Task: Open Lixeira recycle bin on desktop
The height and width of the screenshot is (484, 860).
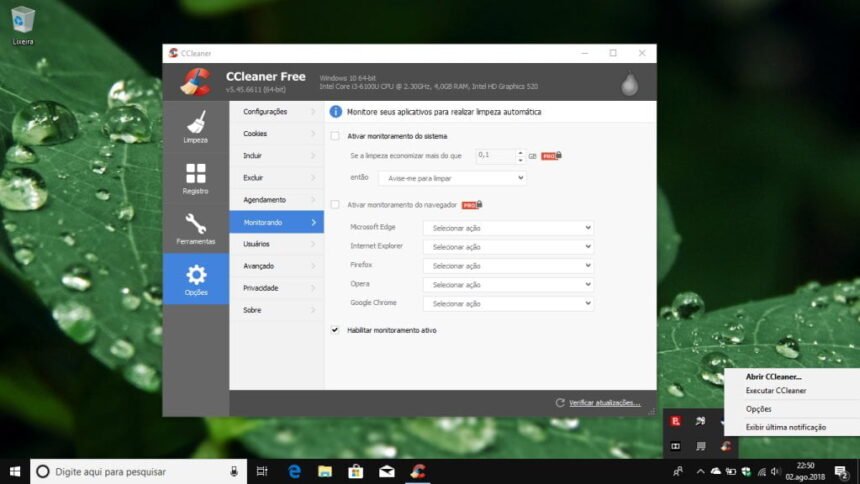Action: pos(22,25)
